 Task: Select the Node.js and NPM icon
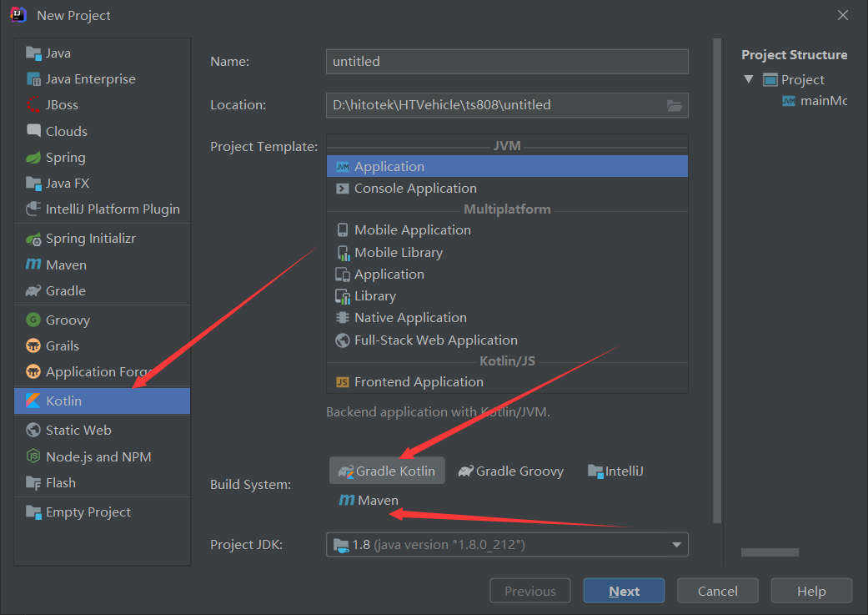(33, 457)
